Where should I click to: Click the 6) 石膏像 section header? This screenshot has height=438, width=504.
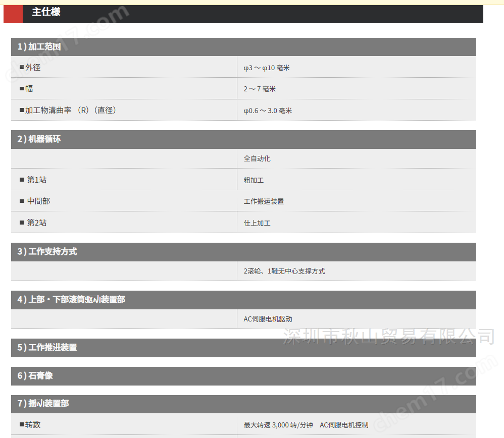point(243,376)
